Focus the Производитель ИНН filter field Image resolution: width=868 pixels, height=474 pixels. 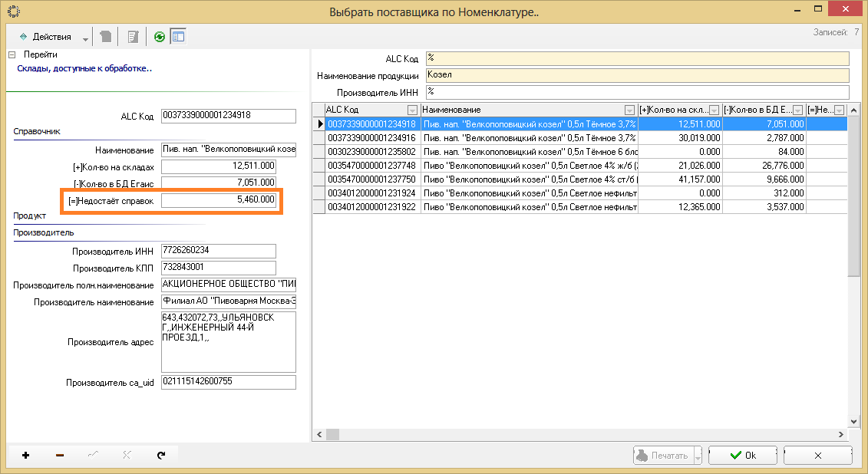pyautogui.click(x=637, y=92)
